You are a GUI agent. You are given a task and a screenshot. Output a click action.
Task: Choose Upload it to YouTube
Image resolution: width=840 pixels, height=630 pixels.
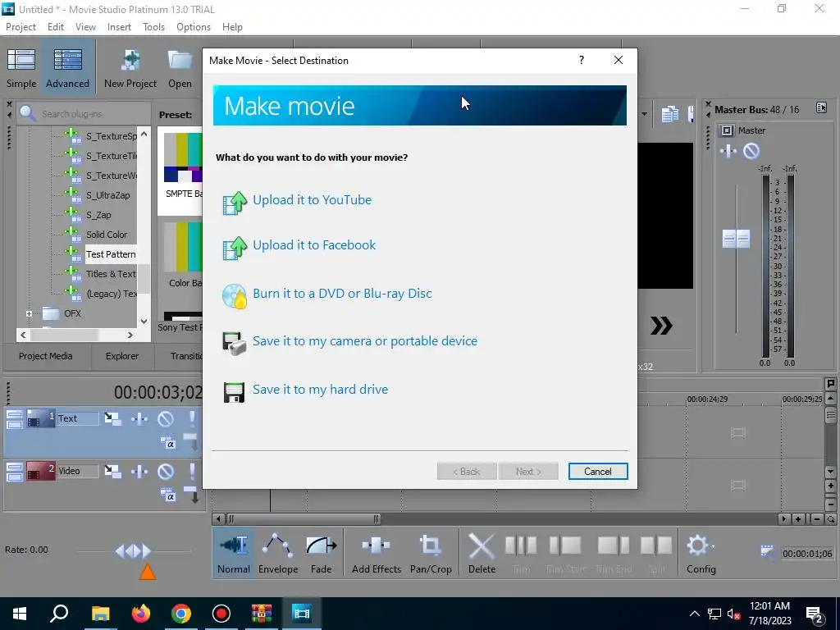pyautogui.click(x=312, y=200)
